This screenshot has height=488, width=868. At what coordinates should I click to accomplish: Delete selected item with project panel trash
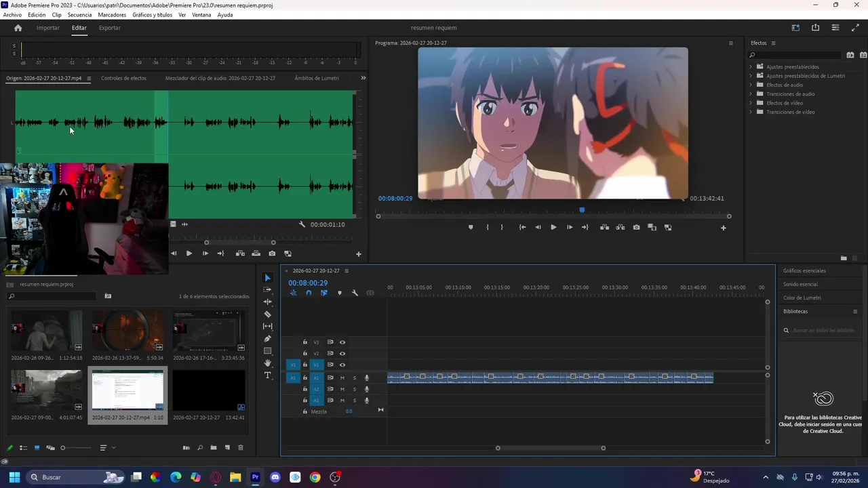pos(240,447)
